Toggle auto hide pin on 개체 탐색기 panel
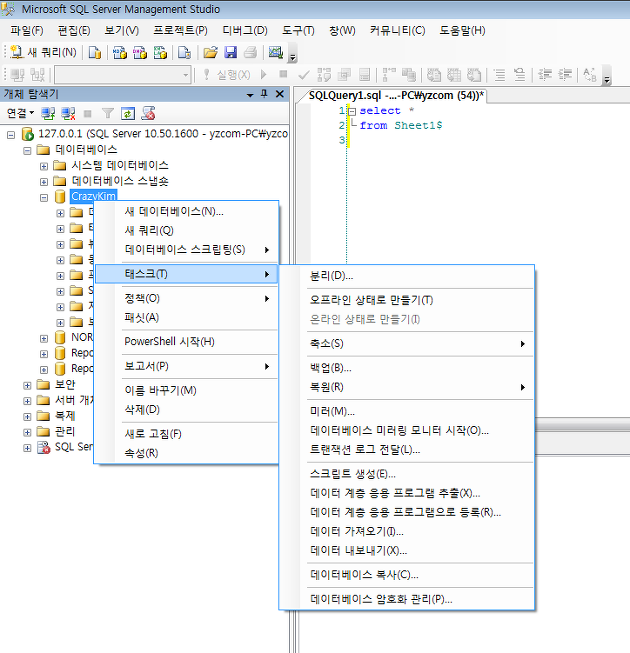 (264, 94)
